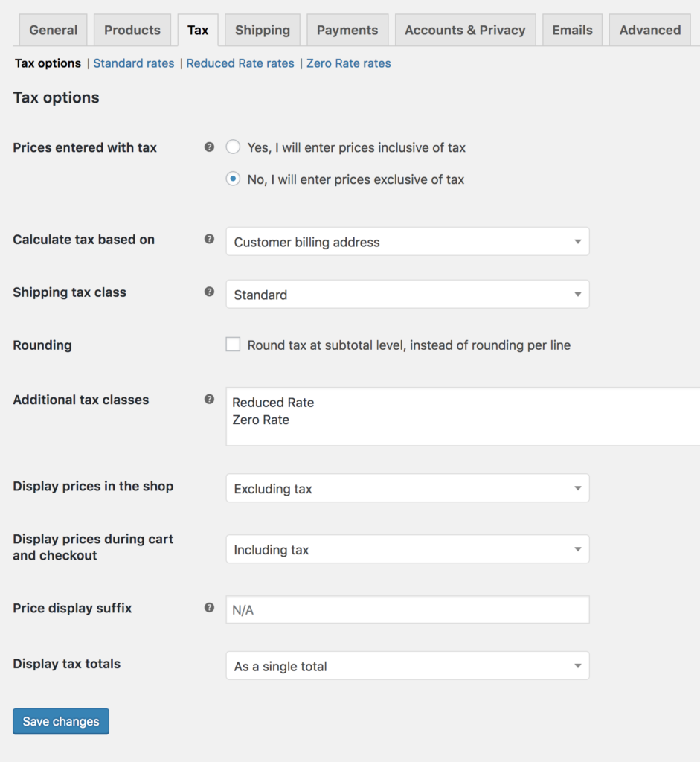
Task: Open the Calculate tax based on dropdown
Action: tap(408, 241)
